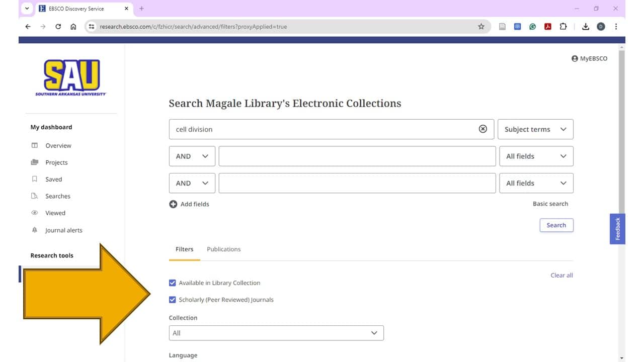Reload the page in browser

click(58, 27)
